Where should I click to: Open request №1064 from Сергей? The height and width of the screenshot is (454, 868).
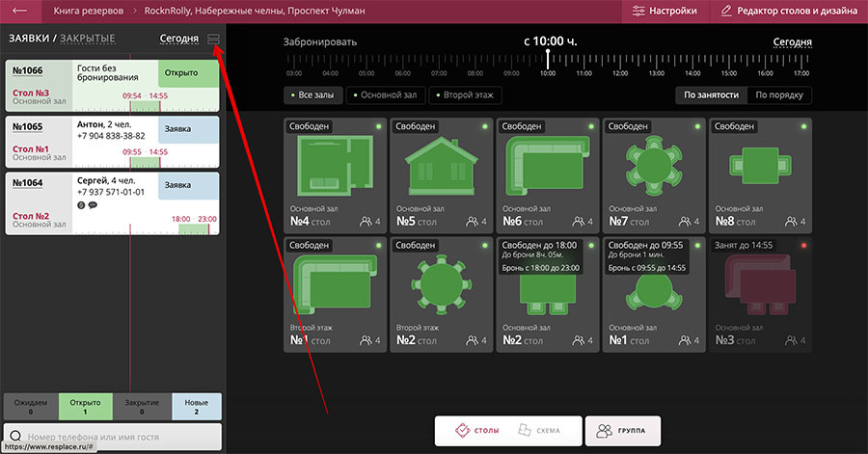pyautogui.click(x=113, y=203)
